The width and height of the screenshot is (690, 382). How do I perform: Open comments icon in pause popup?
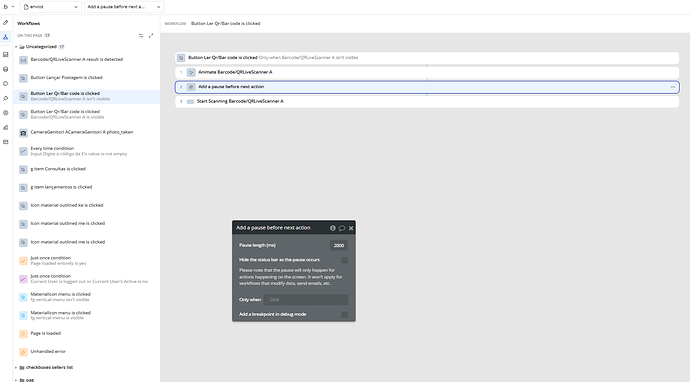[x=341, y=228]
